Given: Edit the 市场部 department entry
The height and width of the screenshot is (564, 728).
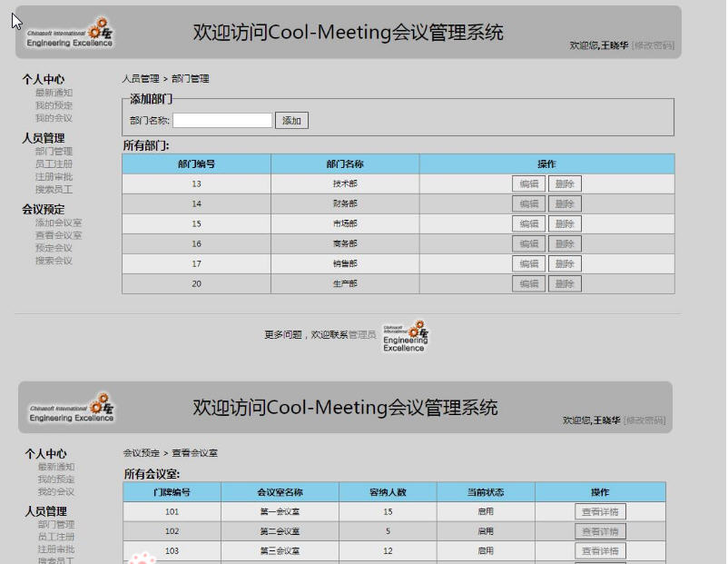Looking at the screenshot, I should tap(528, 223).
